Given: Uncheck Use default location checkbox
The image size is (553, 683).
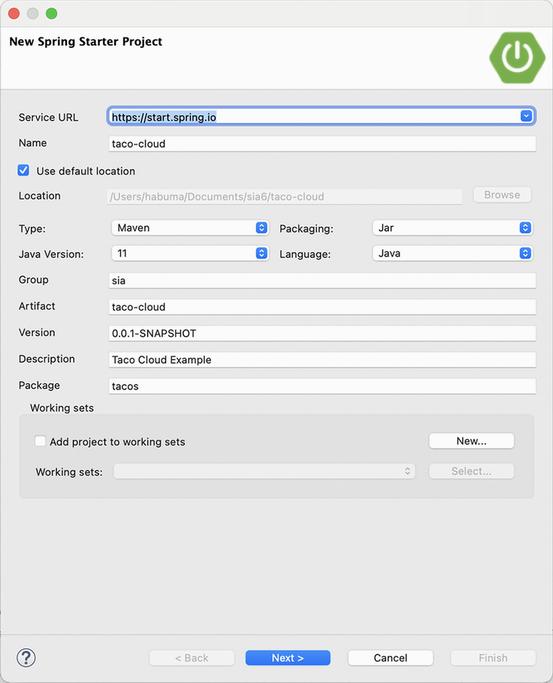Looking at the screenshot, I should click(24, 170).
